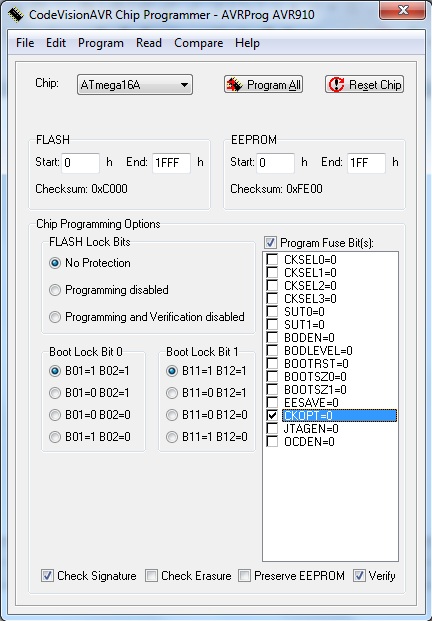Click the chip icon on Program All
This screenshot has height=621, width=432.
[234, 84]
